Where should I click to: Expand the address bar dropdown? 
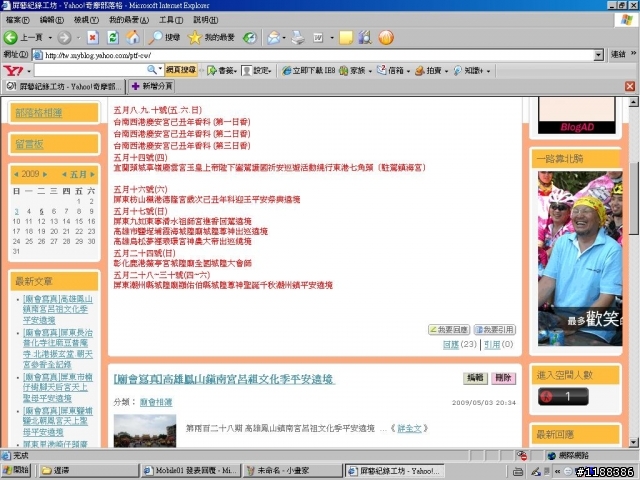tap(599, 55)
